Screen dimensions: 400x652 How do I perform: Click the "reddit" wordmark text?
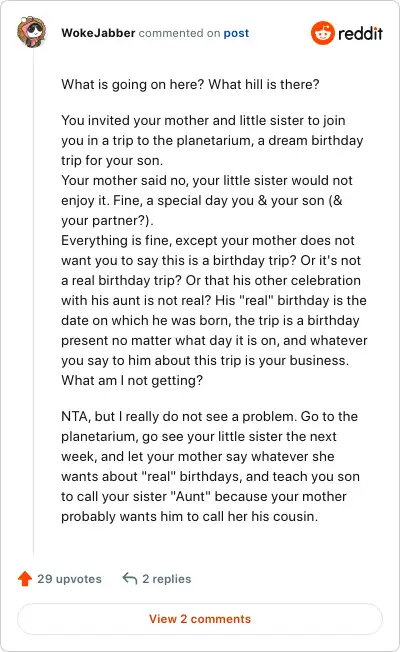coord(360,33)
